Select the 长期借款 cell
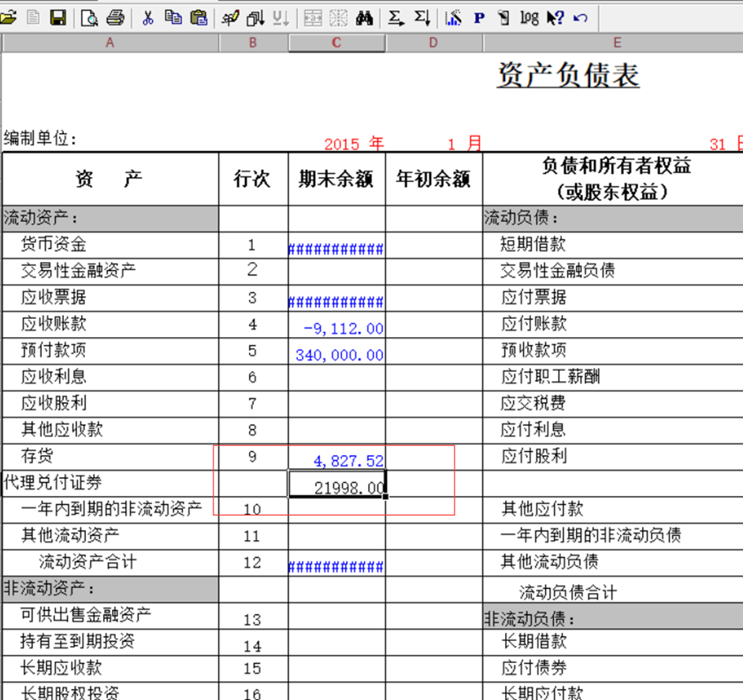The image size is (743, 700). click(613, 643)
